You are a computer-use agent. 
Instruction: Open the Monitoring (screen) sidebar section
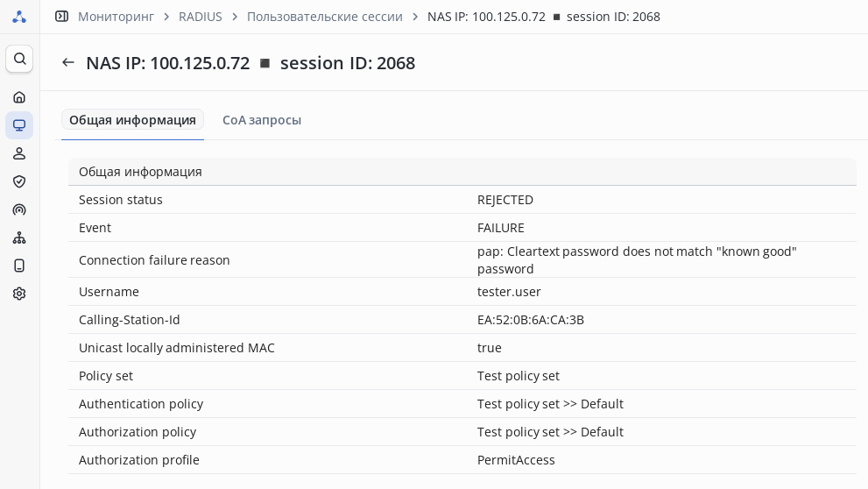click(19, 125)
